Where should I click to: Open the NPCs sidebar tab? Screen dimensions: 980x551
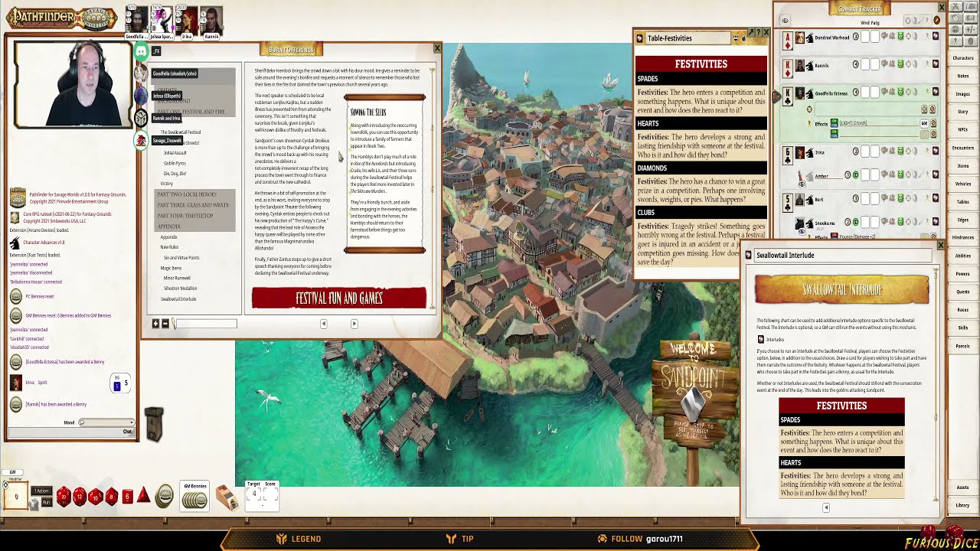coord(962,129)
